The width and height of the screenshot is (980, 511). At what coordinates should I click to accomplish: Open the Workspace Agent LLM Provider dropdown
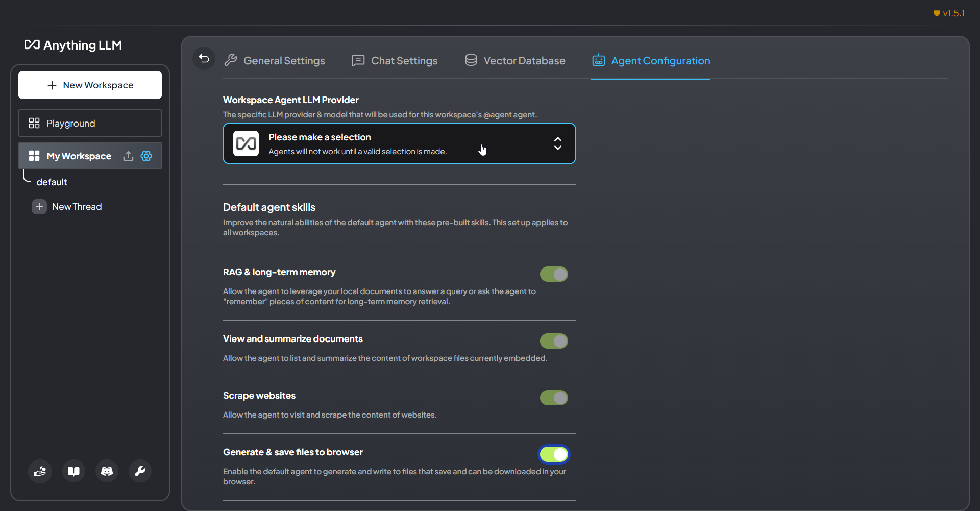coord(399,143)
